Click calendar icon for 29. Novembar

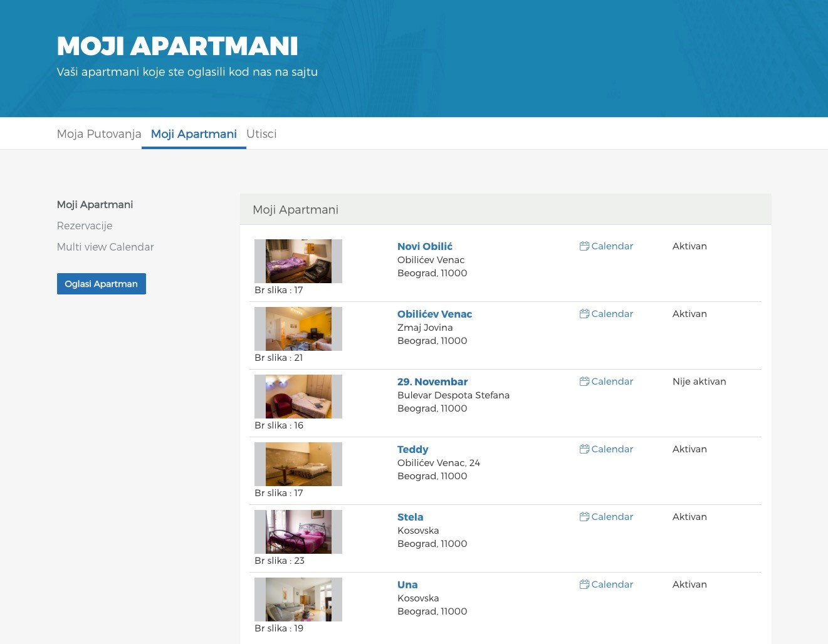584,382
